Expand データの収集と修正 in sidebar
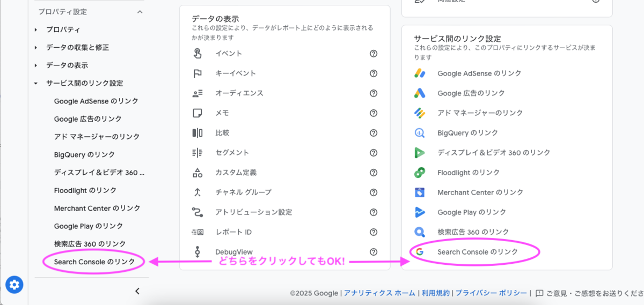This screenshot has width=644, height=305. pyautogui.click(x=36, y=48)
